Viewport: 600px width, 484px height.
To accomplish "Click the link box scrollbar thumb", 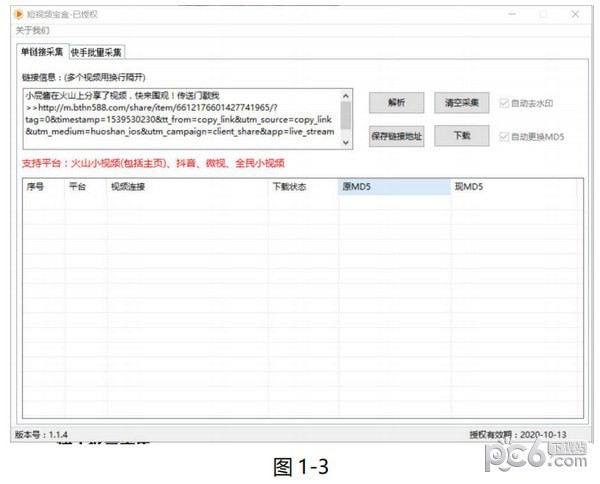I will pyautogui.click(x=346, y=115).
